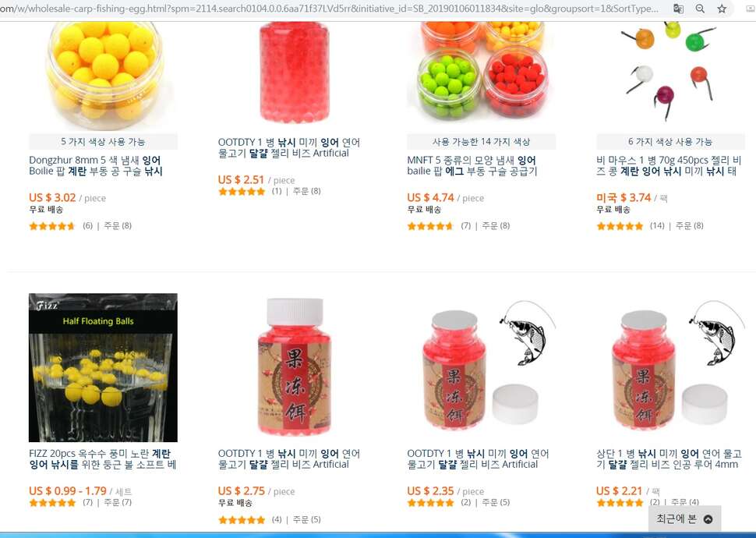Open the zoom magnifier icon in address bar
Screen dimensions: 756x538
tap(700, 9)
